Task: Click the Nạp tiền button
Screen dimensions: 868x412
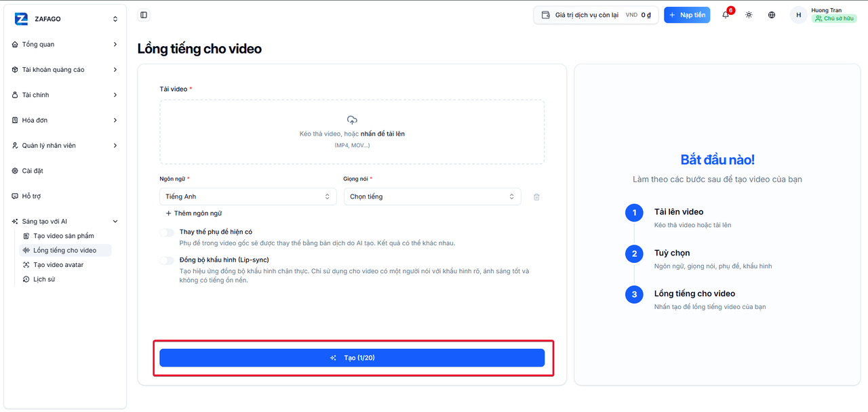Action: pyautogui.click(x=687, y=15)
